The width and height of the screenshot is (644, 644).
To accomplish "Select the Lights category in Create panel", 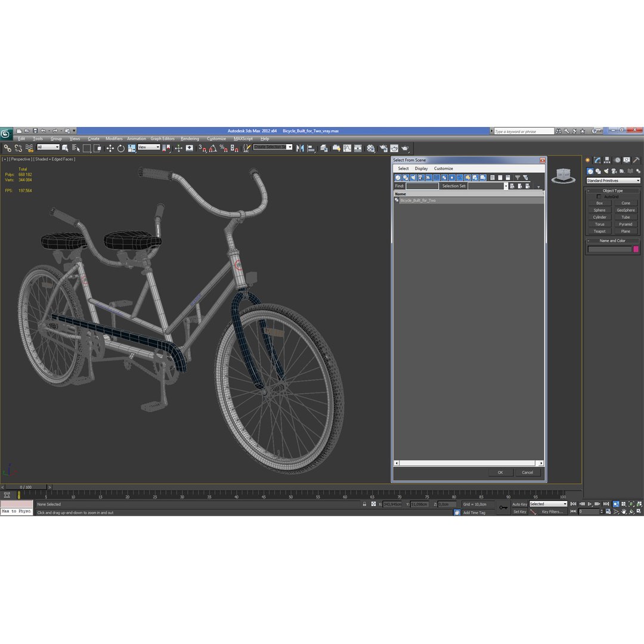I will [606, 171].
